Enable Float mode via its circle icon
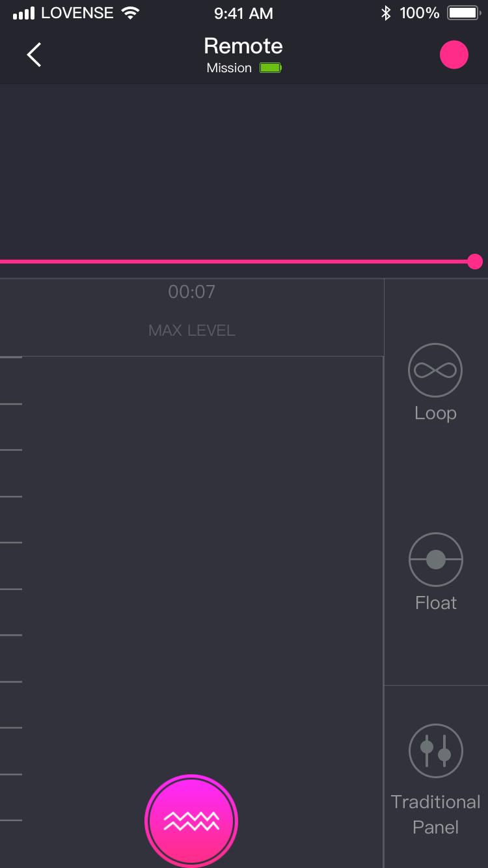This screenshot has width=488, height=868. pyautogui.click(x=435, y=560)
